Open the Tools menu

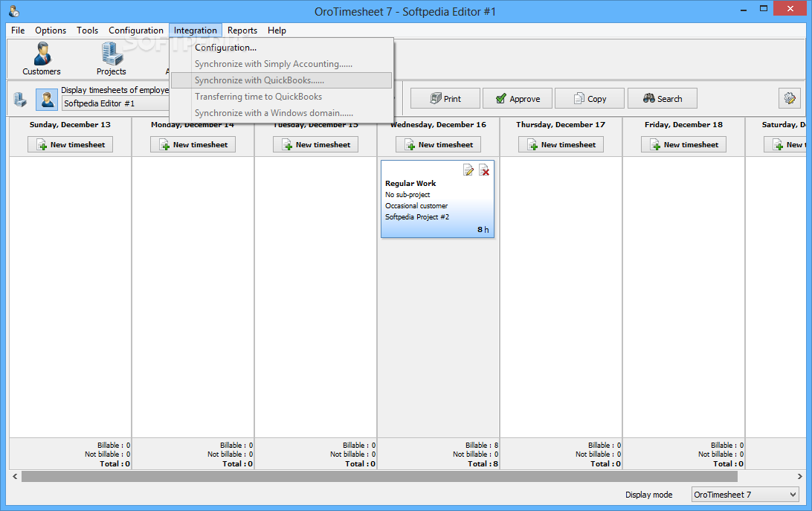[x=87, y=30]
